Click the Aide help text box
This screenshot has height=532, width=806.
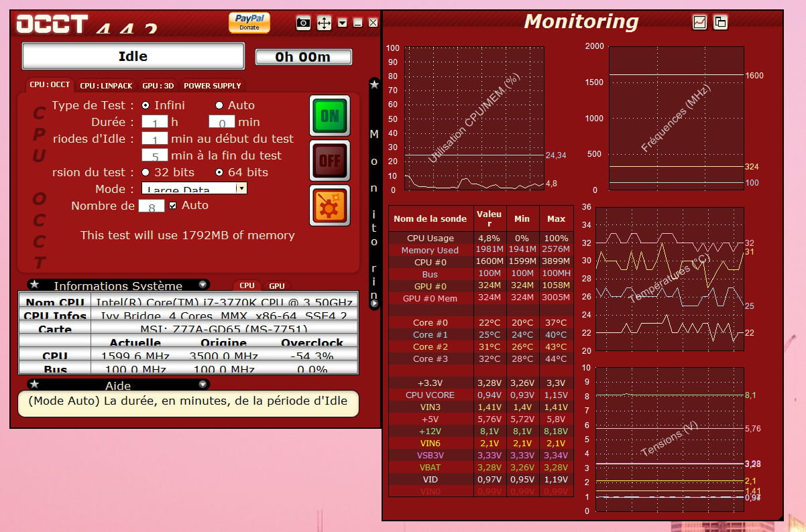pos(188,403)
